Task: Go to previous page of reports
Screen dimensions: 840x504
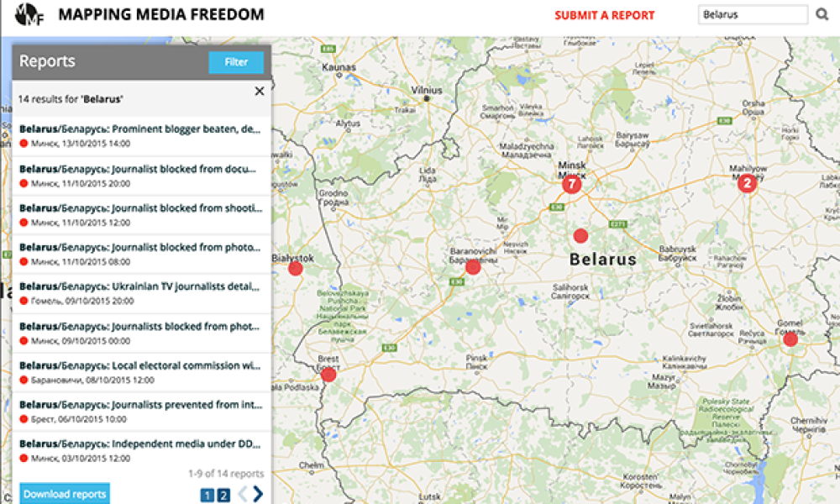Action: (x=243, y=493)
